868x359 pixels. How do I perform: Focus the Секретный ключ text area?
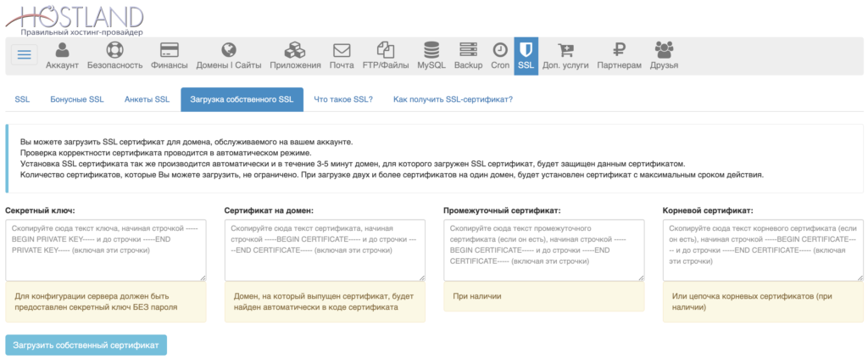105,250
